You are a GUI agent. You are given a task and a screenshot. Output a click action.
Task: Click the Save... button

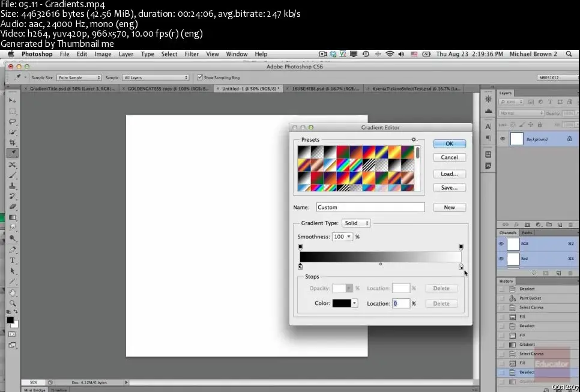click(x=450, y=187)
